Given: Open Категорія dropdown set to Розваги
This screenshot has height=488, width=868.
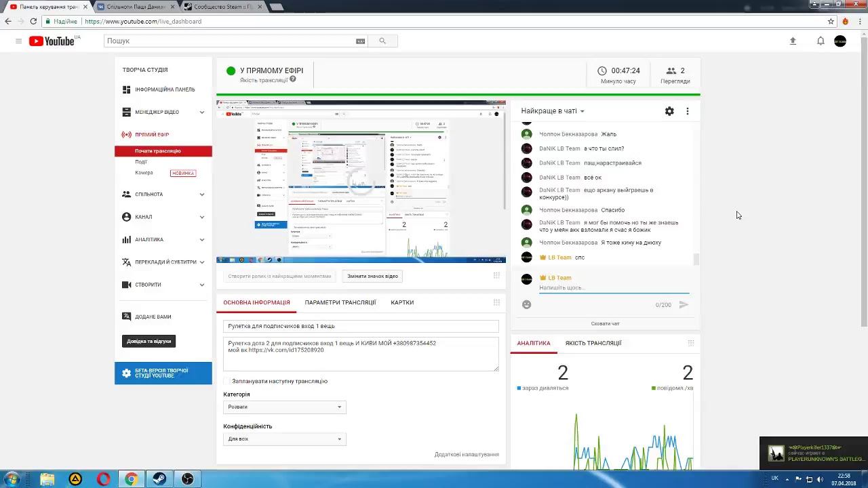Looking at the screenshot, I should pyautogui.click(x=285, y=407).
